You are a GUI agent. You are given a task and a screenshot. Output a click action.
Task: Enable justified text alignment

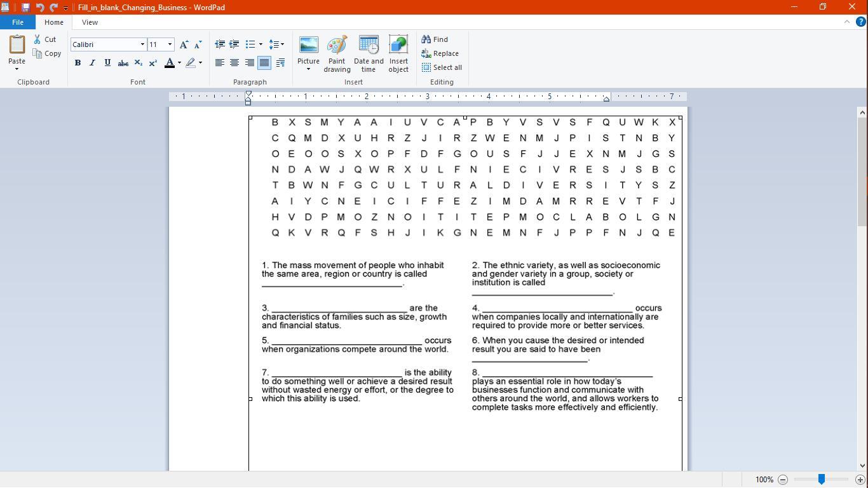(264, 63)
